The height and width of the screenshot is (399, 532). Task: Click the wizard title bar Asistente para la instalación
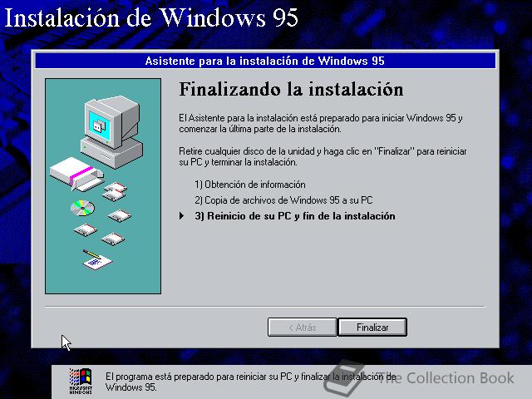[x=265, y=61]
